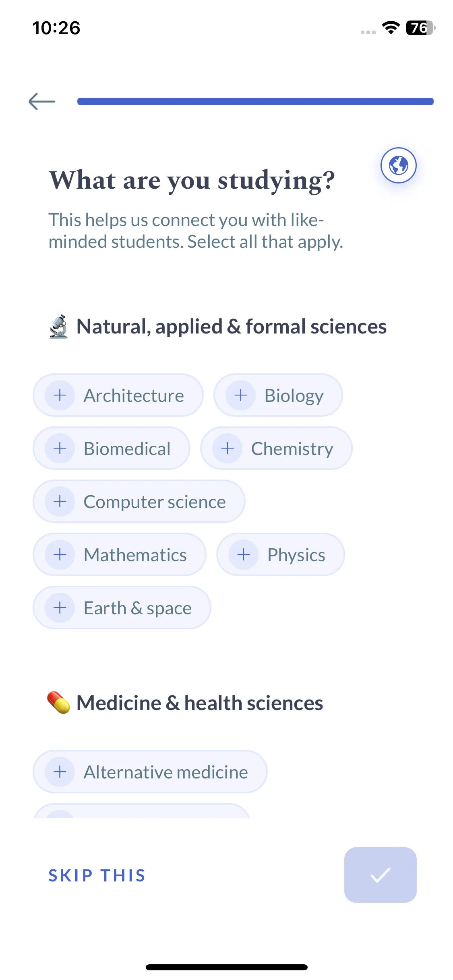The height and width of the screenshot is (980, 453).
Task: Tap the plus icon next to Physics
Action: [x=244, y=554]
